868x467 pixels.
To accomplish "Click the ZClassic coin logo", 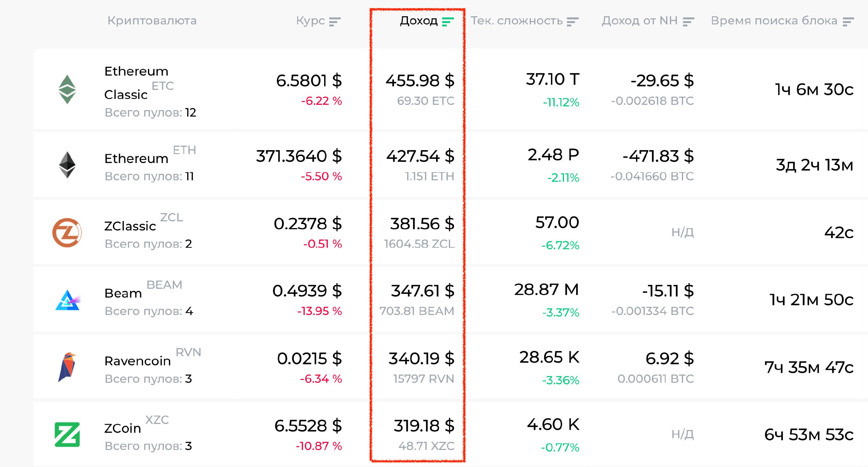I will point(67,232).
